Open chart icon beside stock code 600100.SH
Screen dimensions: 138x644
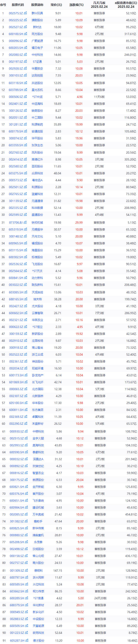25,34
